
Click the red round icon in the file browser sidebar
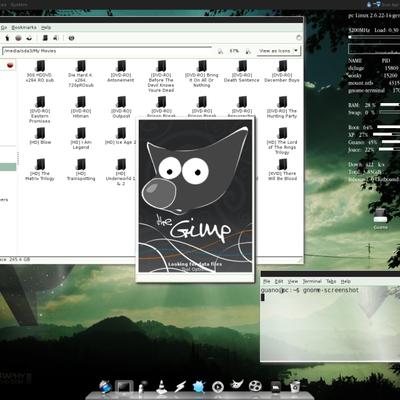[x=10, y=65]
